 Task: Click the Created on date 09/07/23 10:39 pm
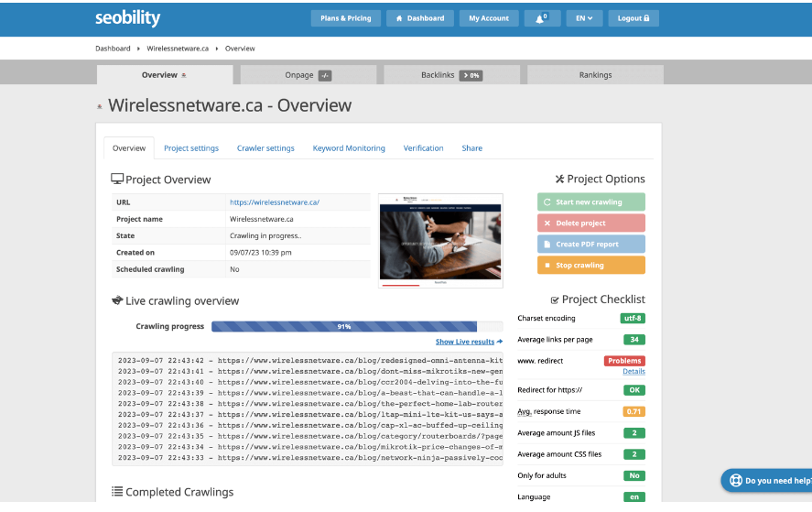(x=261, y=253)
